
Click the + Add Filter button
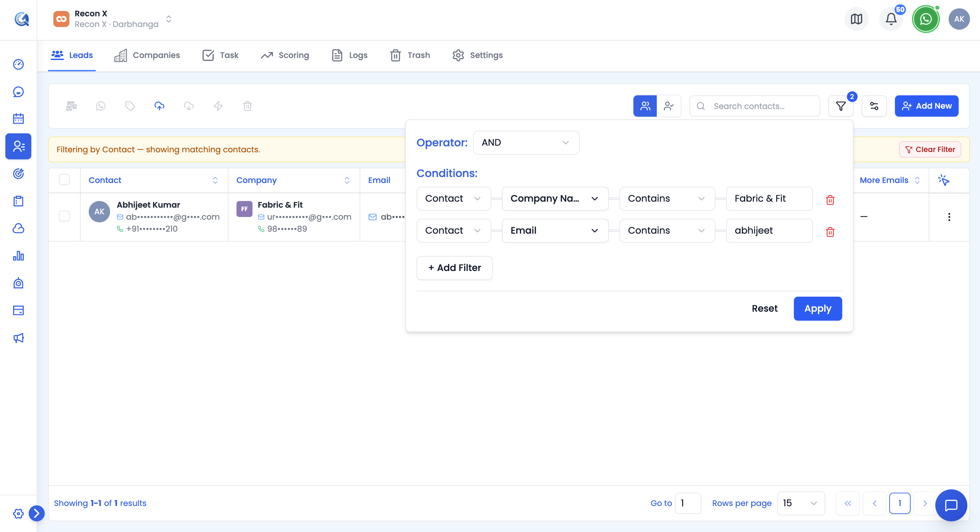point(454,268)
